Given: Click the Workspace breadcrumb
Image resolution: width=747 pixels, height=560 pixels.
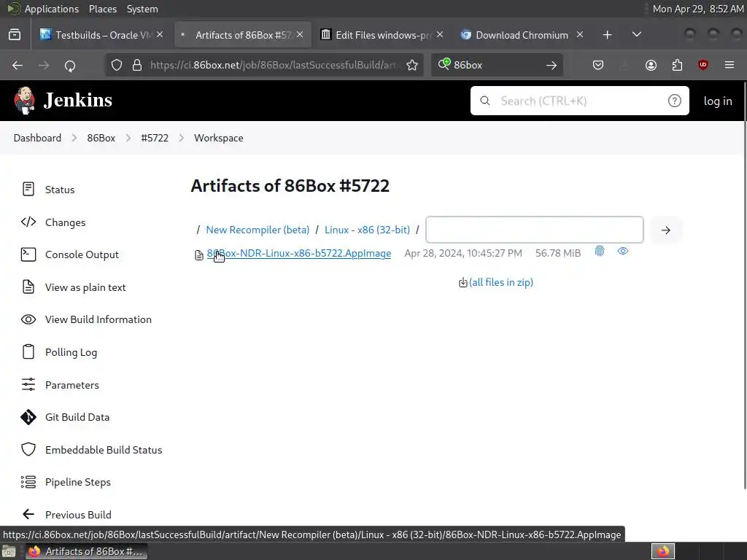Looking at the screenshot, I should [x=218, y=138].
